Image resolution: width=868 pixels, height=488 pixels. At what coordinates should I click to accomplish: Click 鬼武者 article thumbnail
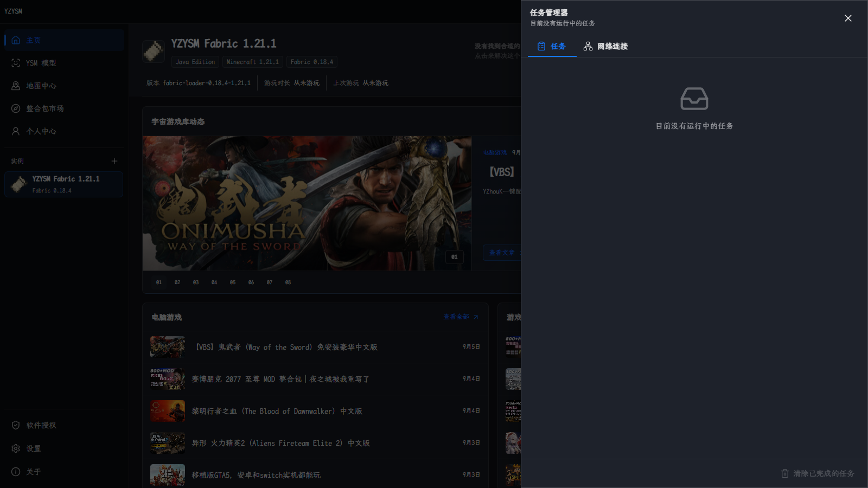click(168, 347)
